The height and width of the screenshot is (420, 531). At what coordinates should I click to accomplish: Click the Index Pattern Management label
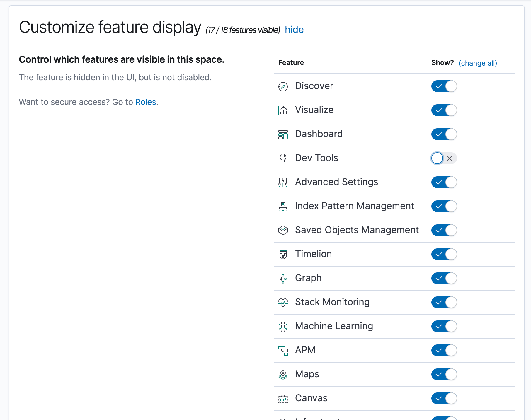point(355,206)
